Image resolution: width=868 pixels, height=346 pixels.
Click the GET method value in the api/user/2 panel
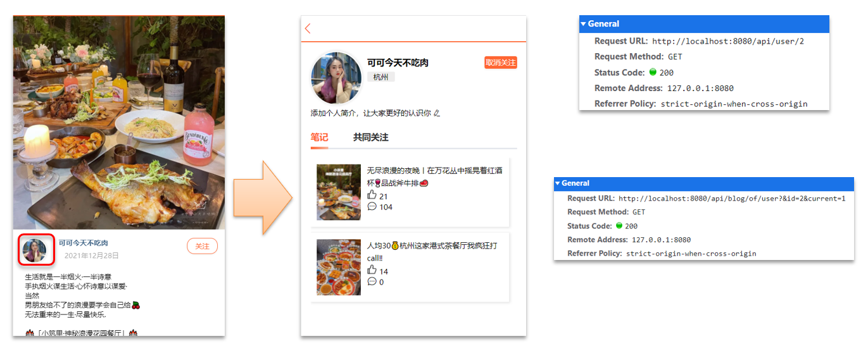click(x=675, y=57)
